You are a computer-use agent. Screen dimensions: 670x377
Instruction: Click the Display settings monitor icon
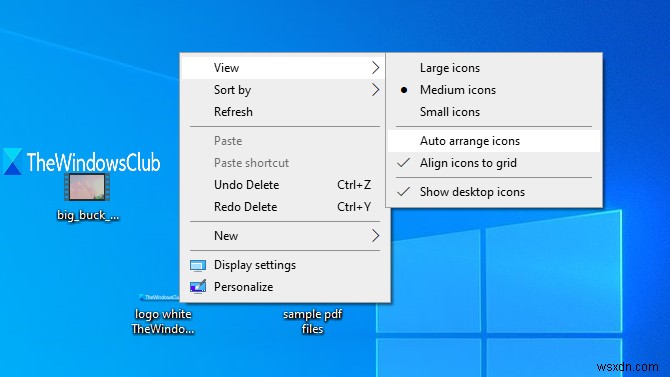tap(198, 265)
